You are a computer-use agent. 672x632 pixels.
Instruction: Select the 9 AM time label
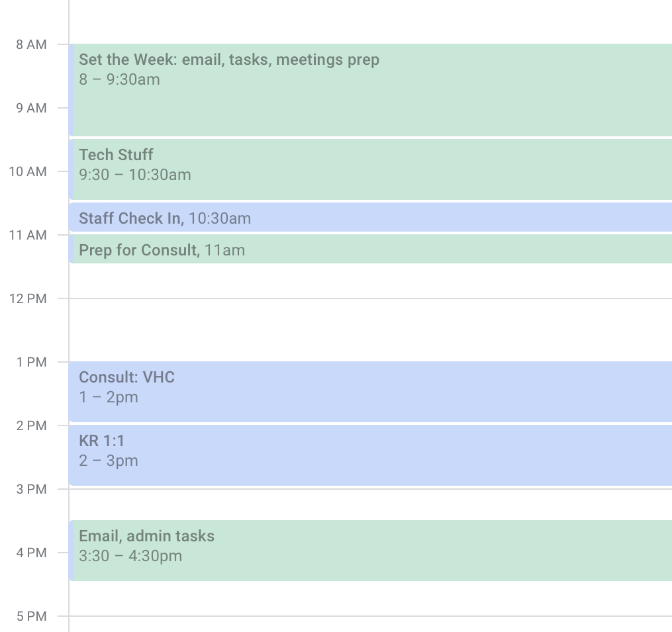pyautogui.click(x=31, y=108)
